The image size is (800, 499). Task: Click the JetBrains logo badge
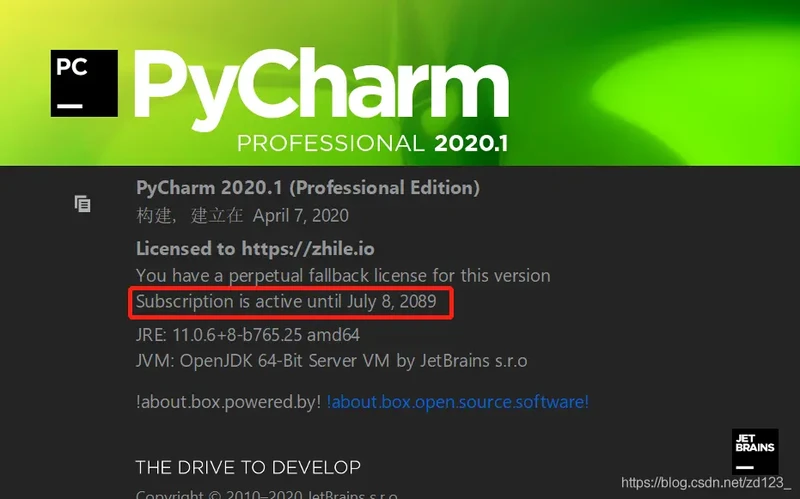pyautogui.click(x=755, y=452)
